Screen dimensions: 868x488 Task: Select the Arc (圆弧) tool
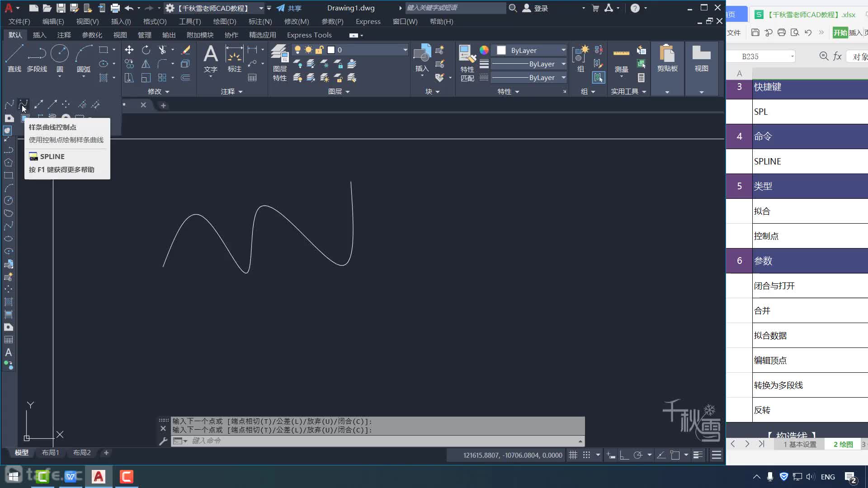[84, 59]
